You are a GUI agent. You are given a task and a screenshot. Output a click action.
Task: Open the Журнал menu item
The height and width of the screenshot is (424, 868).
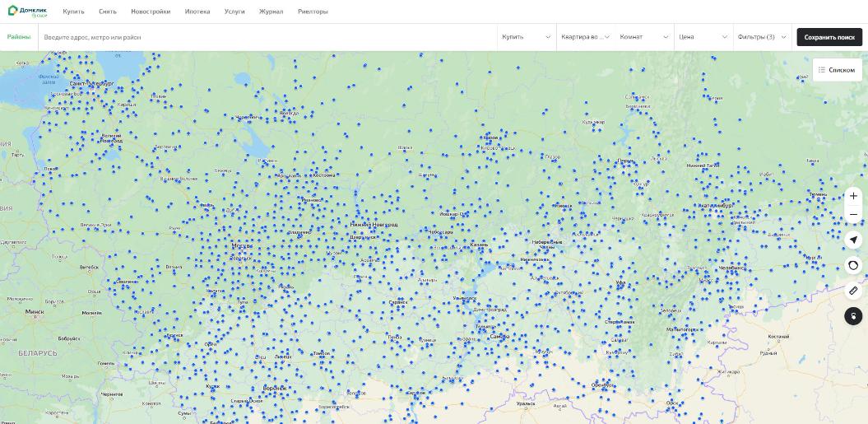click(272, 12)
